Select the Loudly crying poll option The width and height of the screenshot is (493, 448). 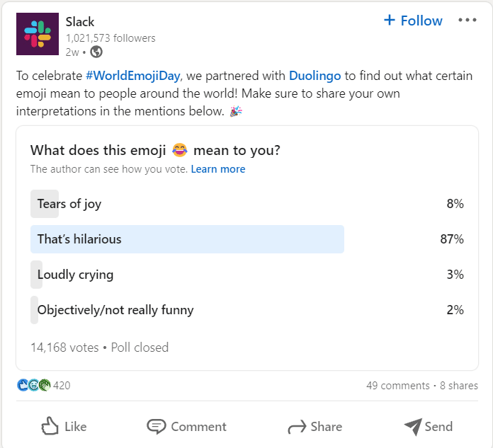pyautogui.click(x=247, y=275)
